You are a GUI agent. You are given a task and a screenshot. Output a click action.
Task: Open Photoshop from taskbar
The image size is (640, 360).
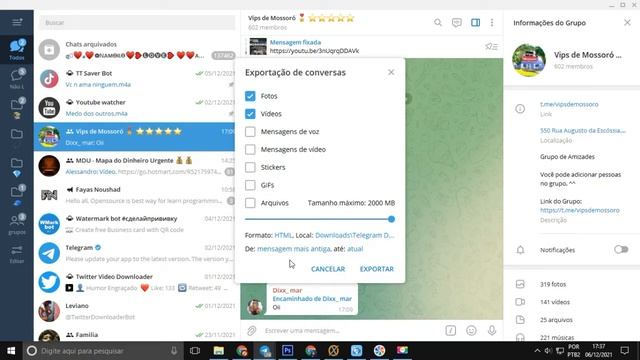coord(287,351)
